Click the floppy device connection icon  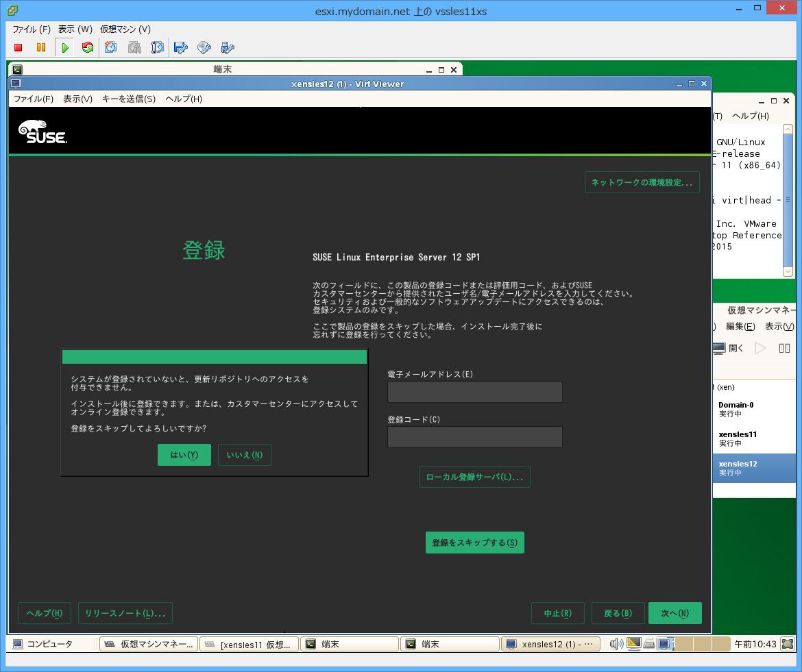click(x=180, y=47)
